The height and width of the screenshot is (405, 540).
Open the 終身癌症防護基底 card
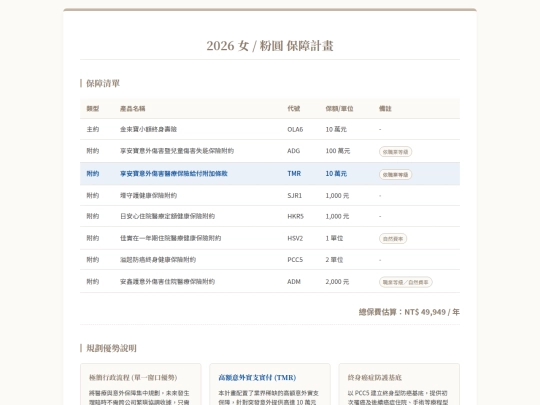(399, 384)
